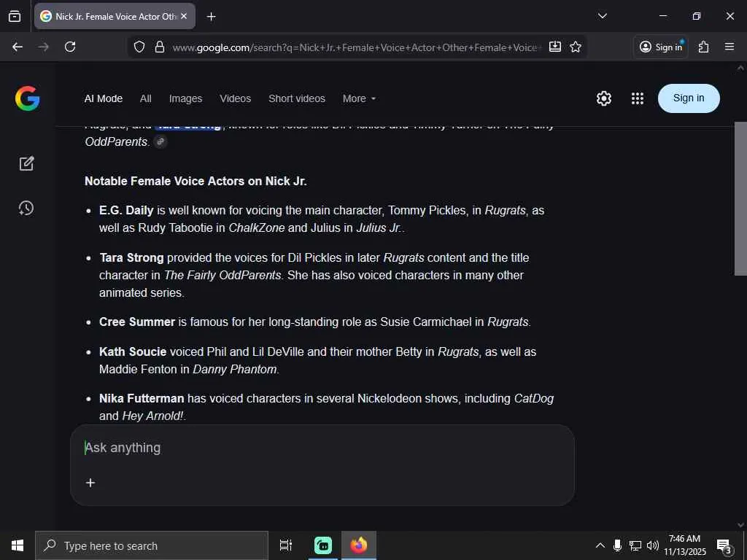Open Task View on the taskbar
The width and height of the screenshot is (747, 560).
coord(286,545)
